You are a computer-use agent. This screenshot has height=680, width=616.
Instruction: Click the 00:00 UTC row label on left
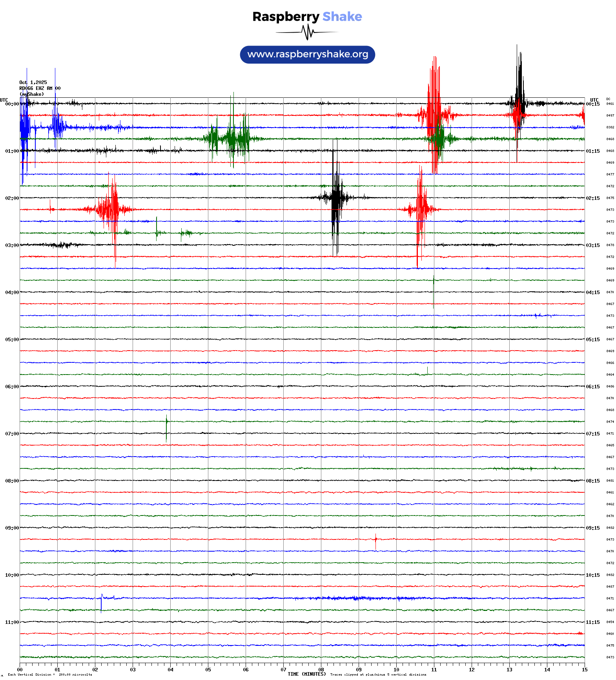12,104
